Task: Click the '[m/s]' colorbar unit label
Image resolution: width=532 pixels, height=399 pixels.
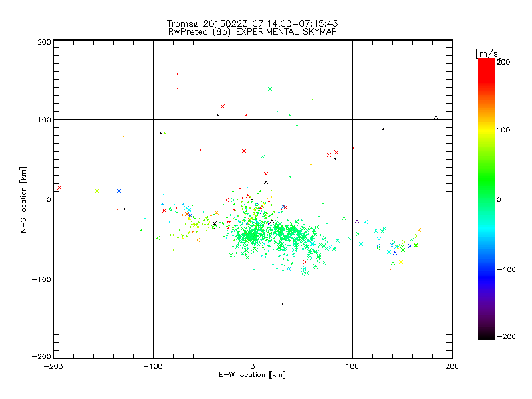Action: tap(489, 53)
